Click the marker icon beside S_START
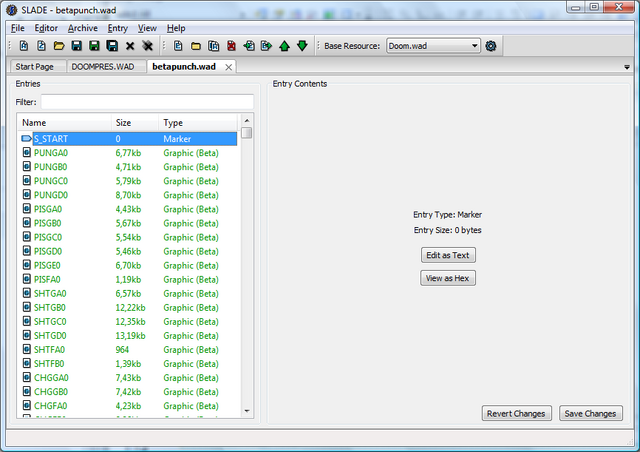This screenshot has width=640, height=452. [x=27, y=139]
